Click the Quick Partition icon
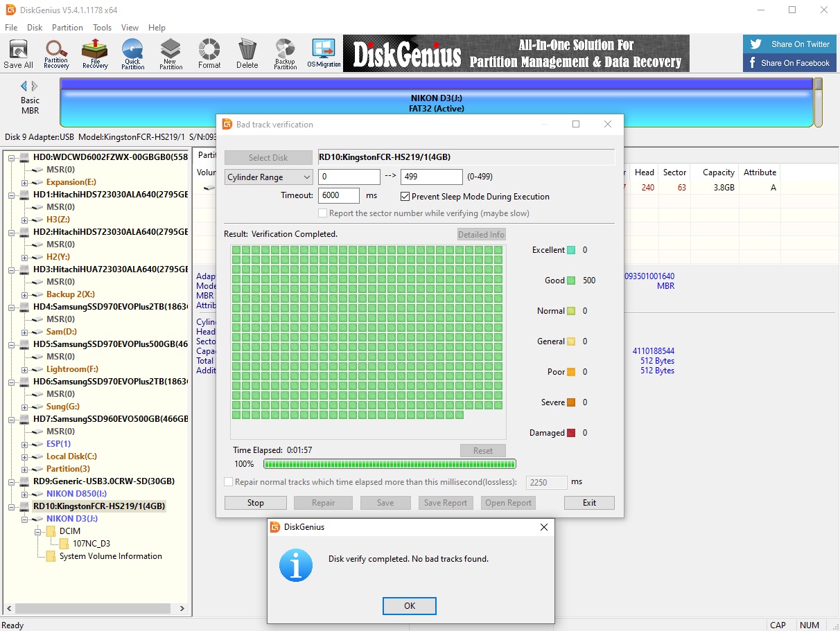The width and height of the screenshot is (840, 631). click(x=132, y=53)
